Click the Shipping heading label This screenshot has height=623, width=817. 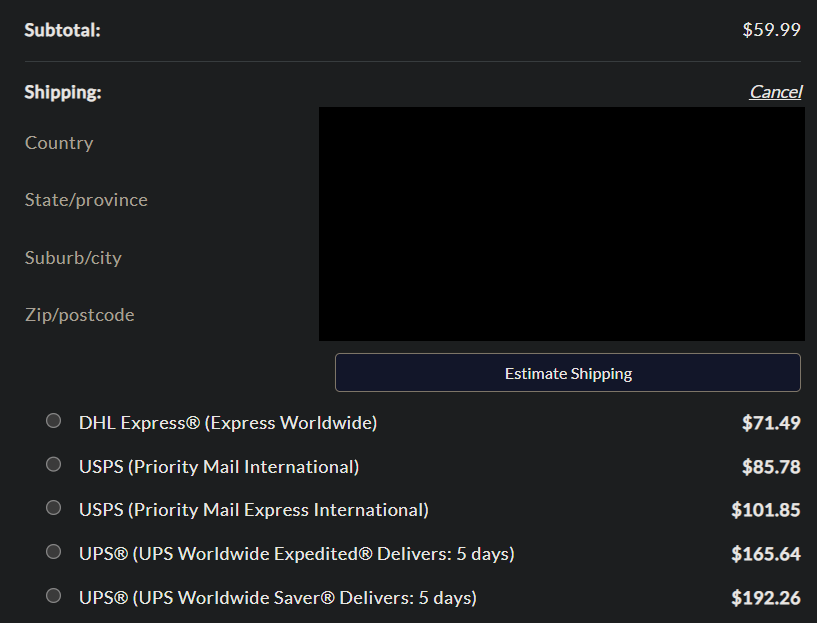pos(63,92)
